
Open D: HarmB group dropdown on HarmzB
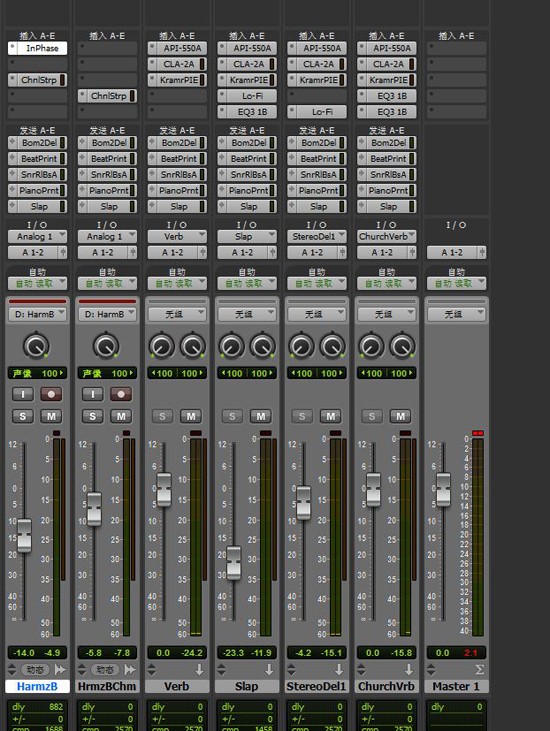coord(37,314)
